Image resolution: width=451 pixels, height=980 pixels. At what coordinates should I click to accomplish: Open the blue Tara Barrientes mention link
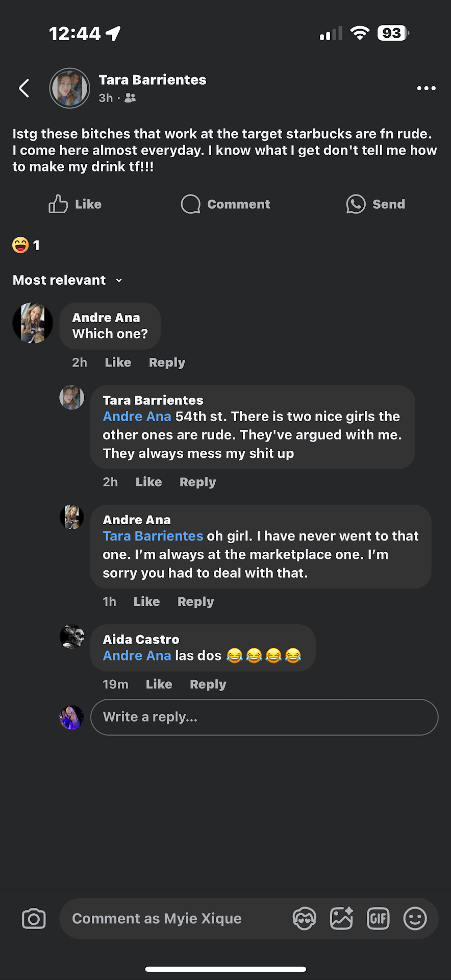pos(153,536)
